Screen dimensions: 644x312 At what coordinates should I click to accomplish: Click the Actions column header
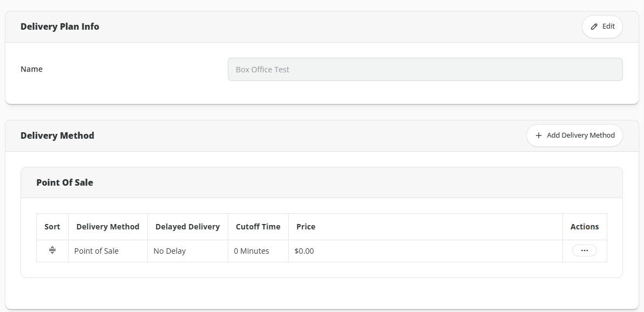click(585, 227)
